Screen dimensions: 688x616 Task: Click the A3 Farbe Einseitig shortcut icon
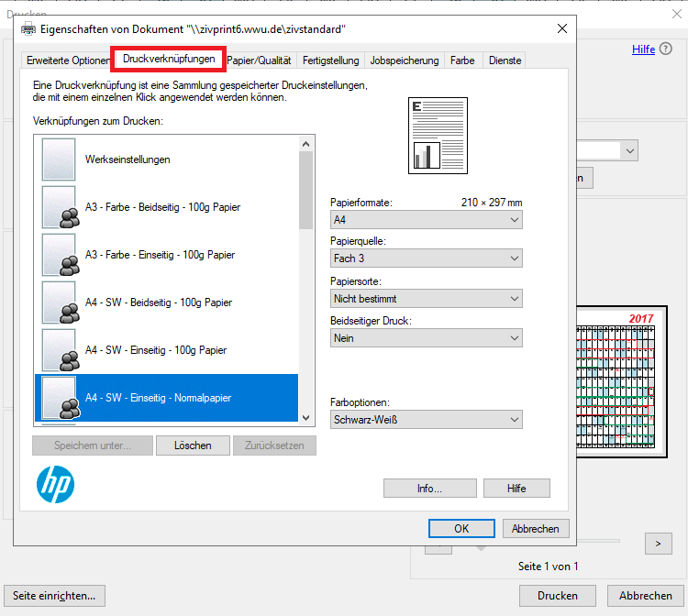click(59, 255)
